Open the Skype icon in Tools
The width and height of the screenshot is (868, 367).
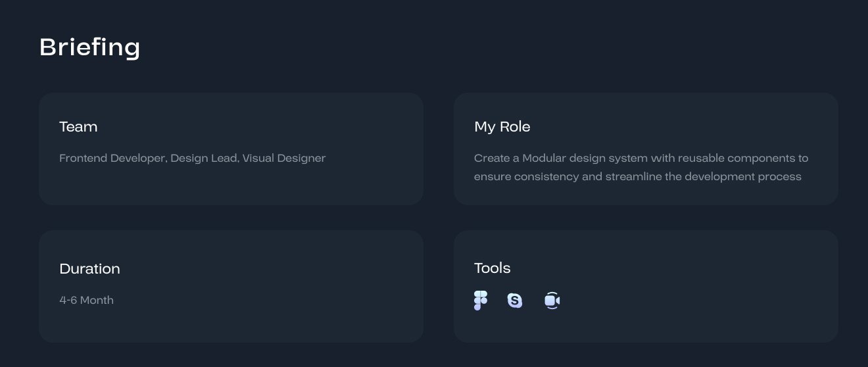[515, 301]
